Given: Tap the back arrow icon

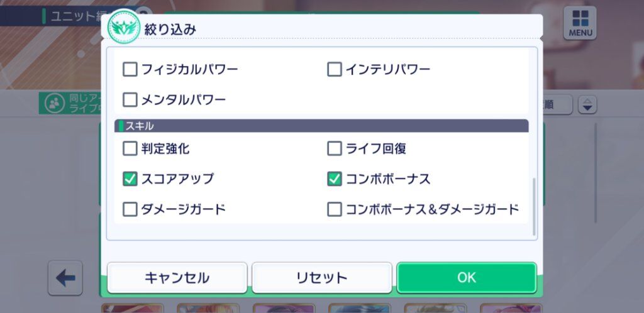Looking at the screenshot, I should point(65,278).
